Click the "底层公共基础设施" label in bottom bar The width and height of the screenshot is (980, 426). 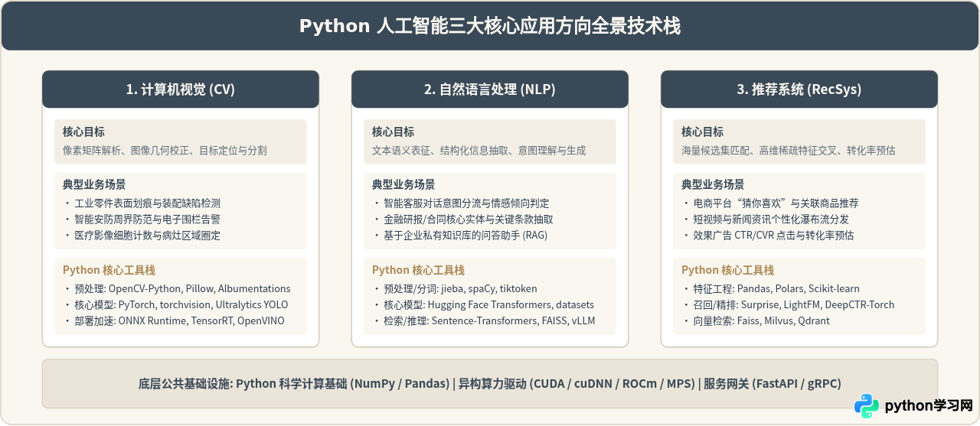185,384
